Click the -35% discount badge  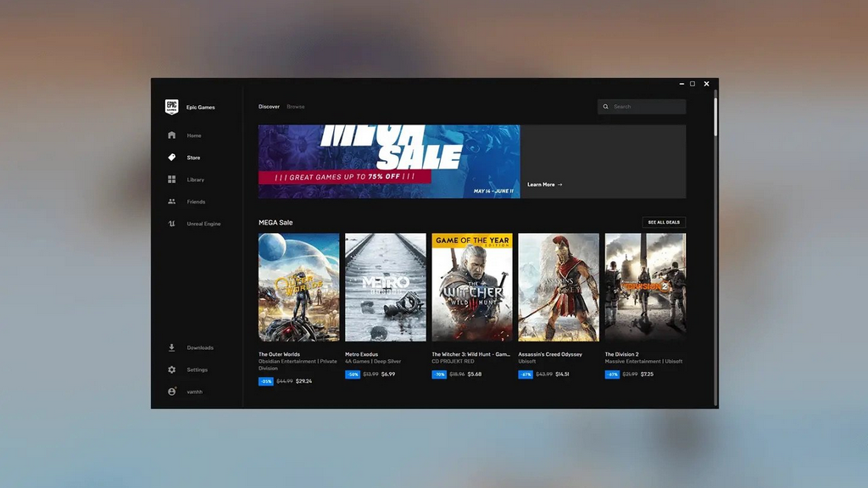(266, 381)
